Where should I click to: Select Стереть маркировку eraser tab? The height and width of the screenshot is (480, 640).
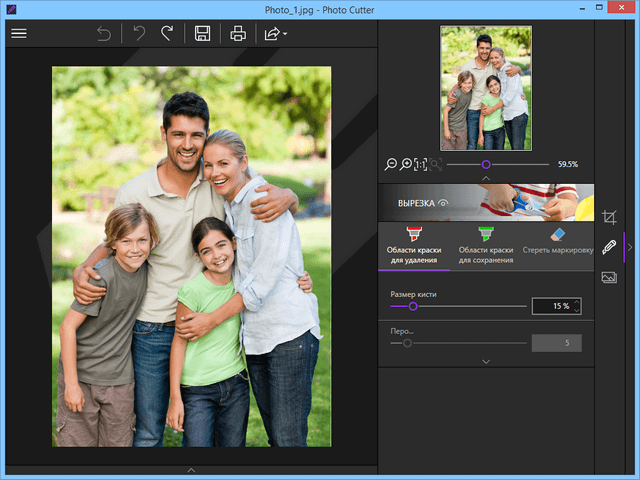pyautogui.click(x=558, y=246)
